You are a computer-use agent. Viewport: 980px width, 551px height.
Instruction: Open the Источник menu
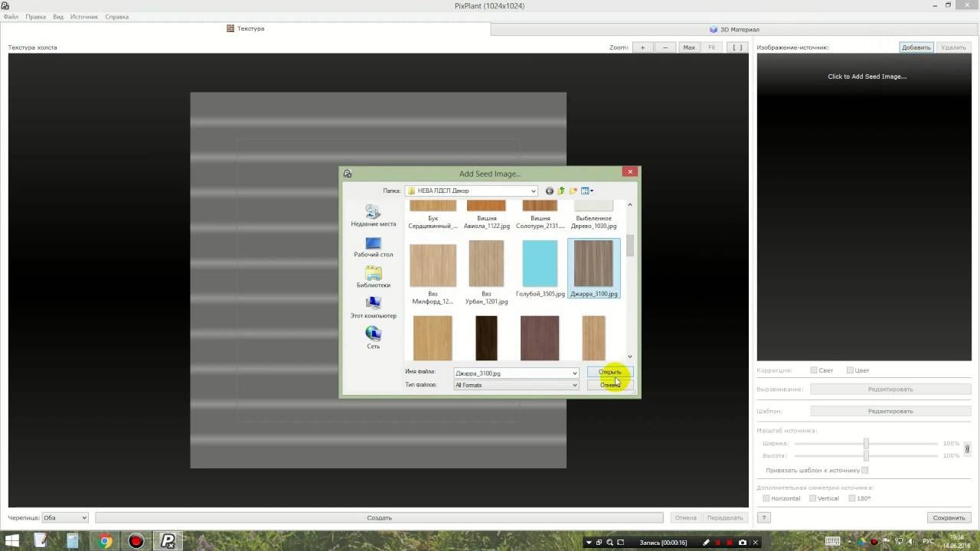pos(84,17)
